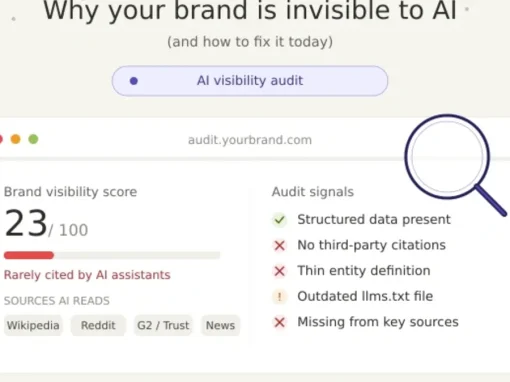Select the audit.yourbrand.com address bar
Viewport: 510px width, 382px height.
(250, 140)
